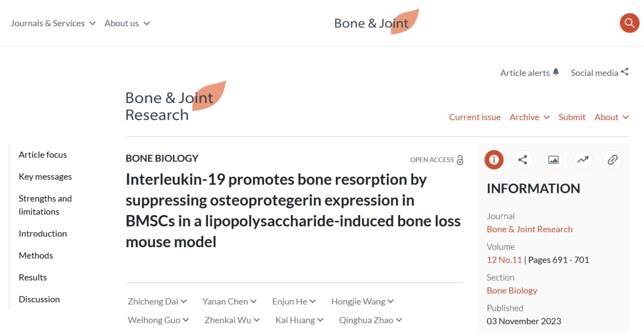Open the Current issue menu item

[475, 117]
